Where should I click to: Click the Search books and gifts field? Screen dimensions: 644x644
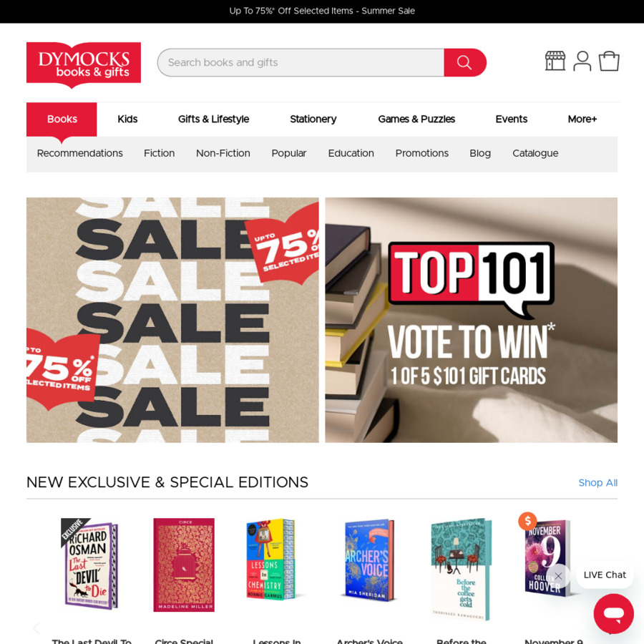[301, 62]
